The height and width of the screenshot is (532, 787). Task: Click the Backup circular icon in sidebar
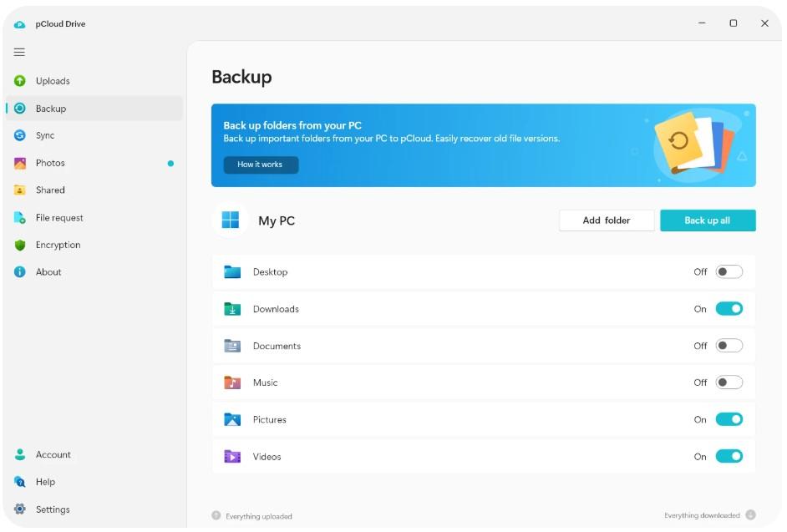point(19,109)
